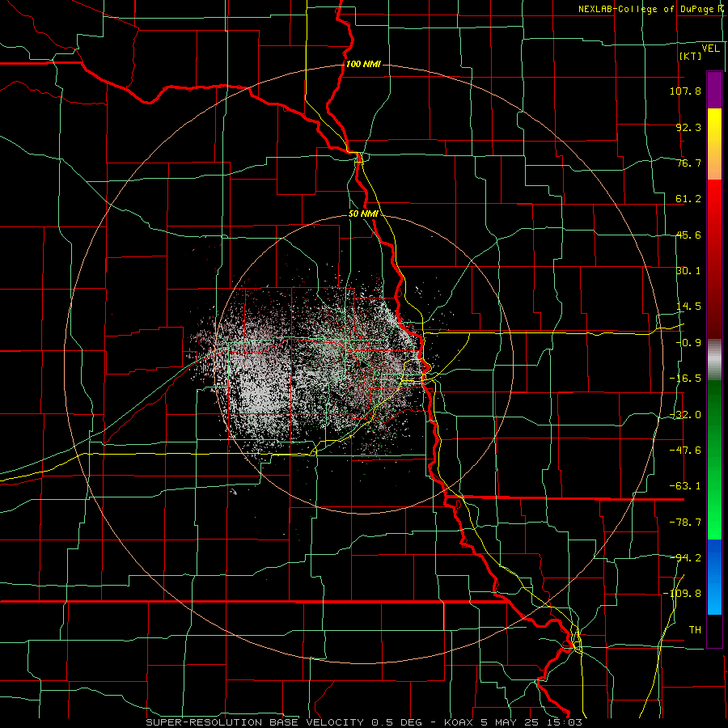
Task: Select the 61.2 scale value
Action: pyautogui.click(x=688, y=199)
